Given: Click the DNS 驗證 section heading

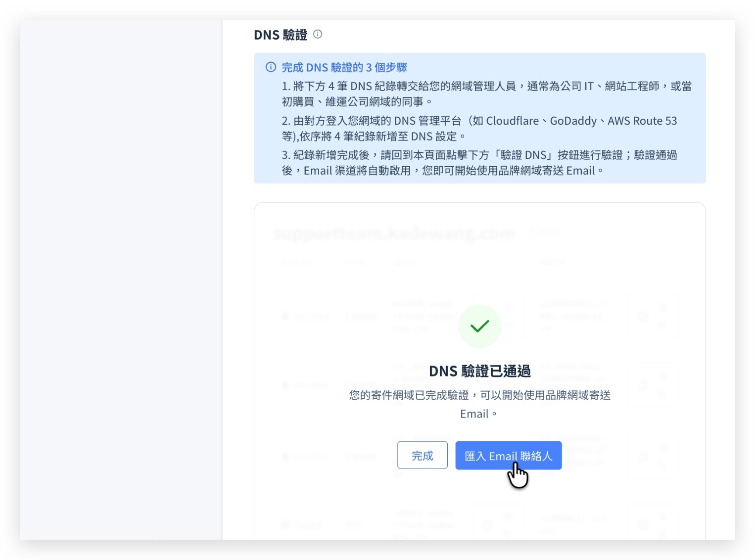Looking at the screenshot, I should [281, 35].
